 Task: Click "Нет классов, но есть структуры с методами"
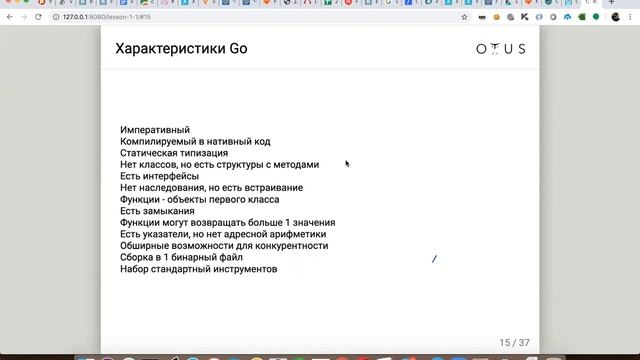click(x=220, y=164)
